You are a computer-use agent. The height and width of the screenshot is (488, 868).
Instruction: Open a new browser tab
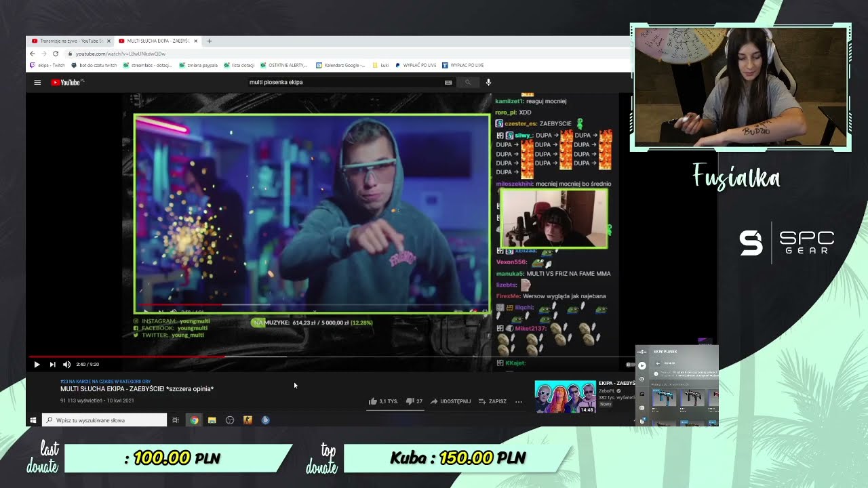(x=210, y=41)
